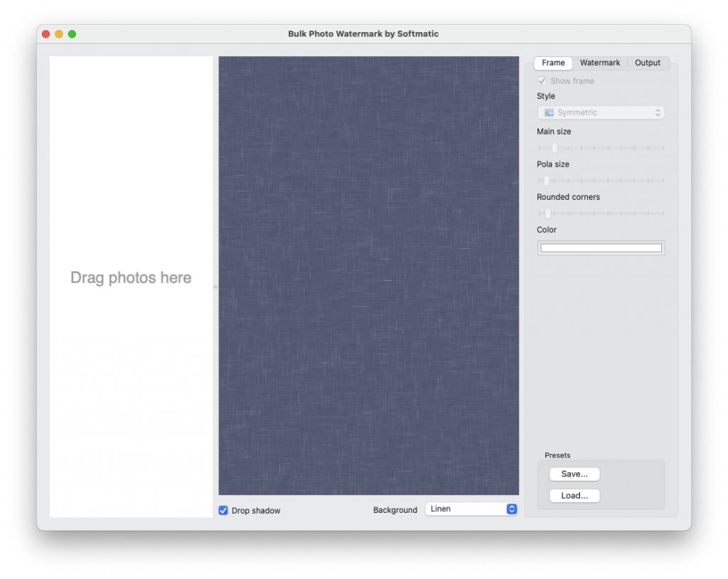Open the frame Color well
This screenshot has height=579, width=728.
coord(601,248)
